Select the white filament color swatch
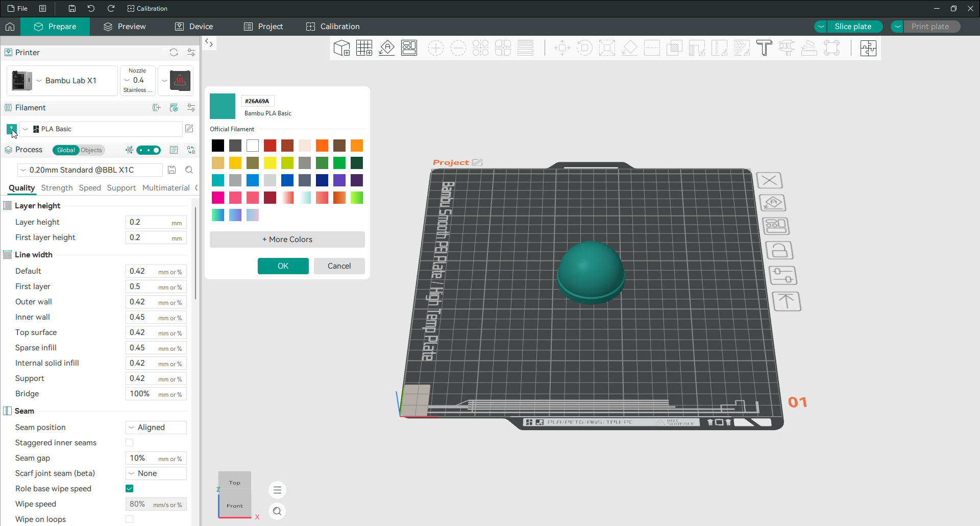 click(253, 146)
